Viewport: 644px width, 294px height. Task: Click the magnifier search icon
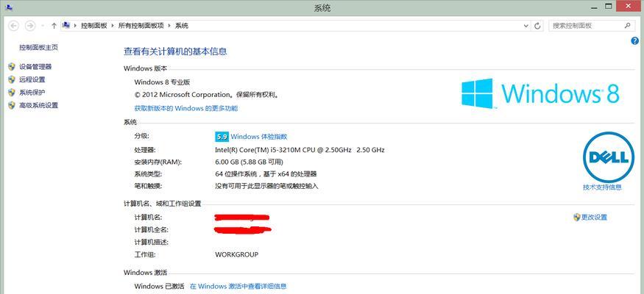(x=627, y=26)
